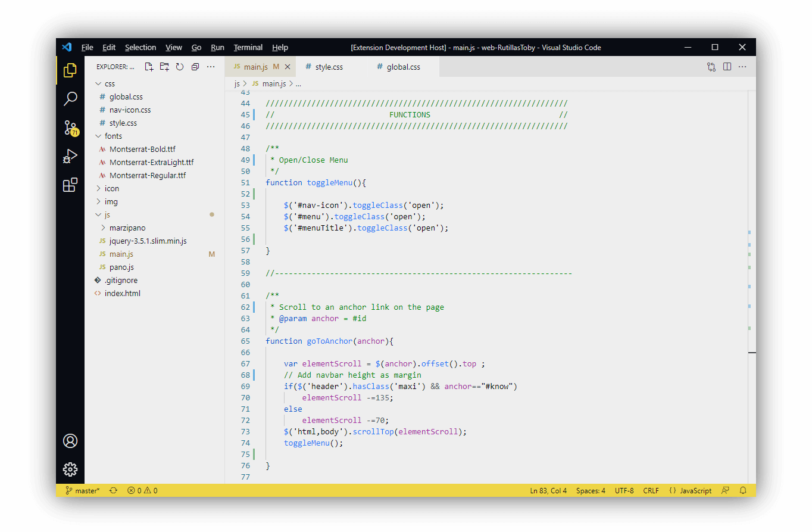Image resolution: width=812 pixels, height=532 pixels.
Task: Change indentation via Spaces: 4
Action: pyautogui.click(x=591, y=491)
